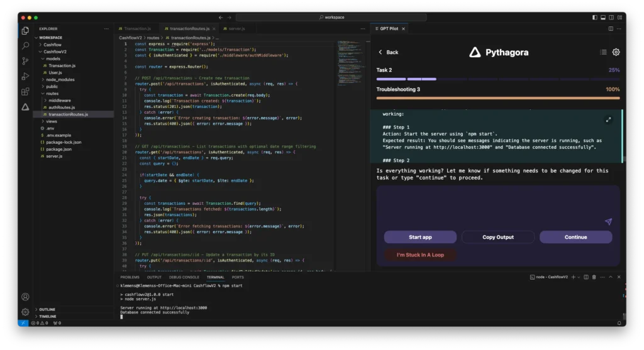Open the DEBUG CONSOLE panel tab
644x350 pixels.
(184, 277)
